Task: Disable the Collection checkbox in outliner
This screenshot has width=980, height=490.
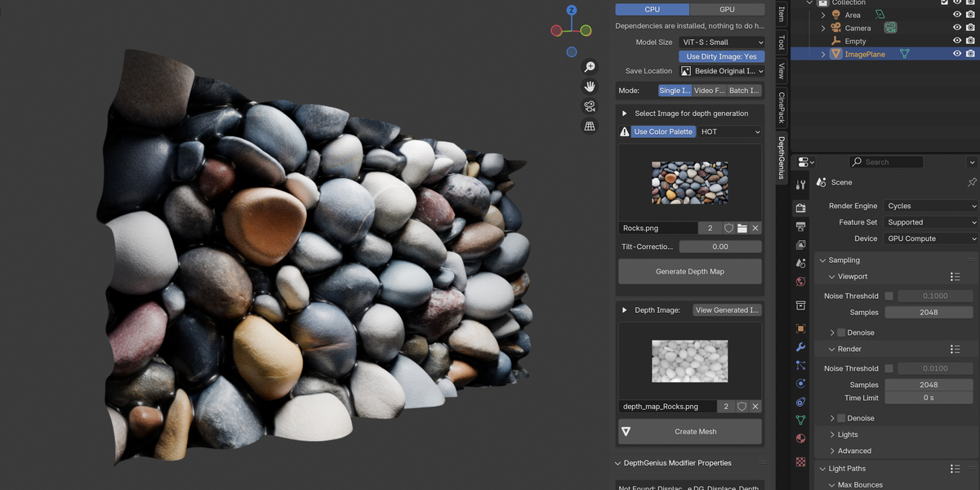Action: click(944, 2)
